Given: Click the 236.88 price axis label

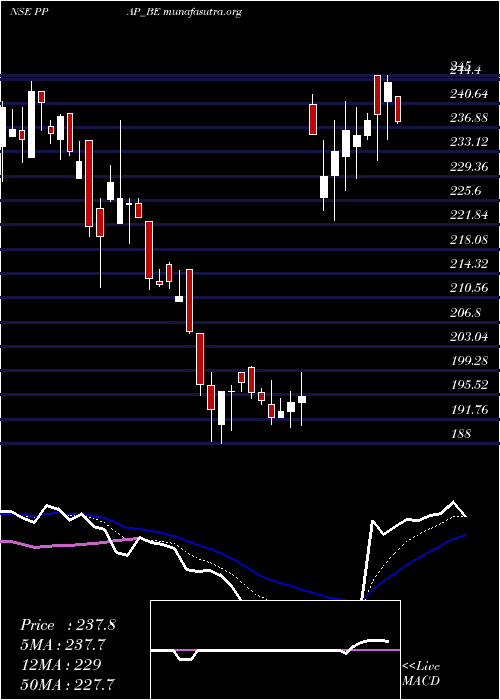Looking at the screenshot, I should [x=469, y=118].
